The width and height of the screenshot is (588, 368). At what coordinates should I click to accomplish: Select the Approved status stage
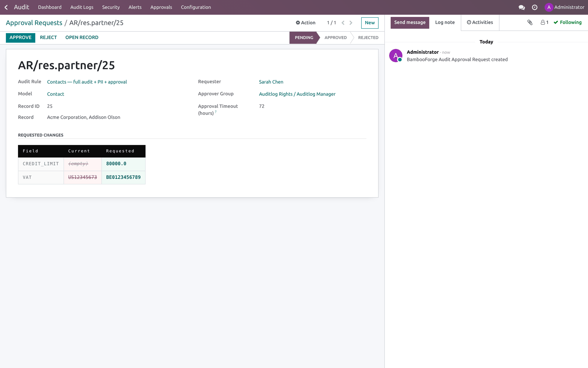pos(336,38)
